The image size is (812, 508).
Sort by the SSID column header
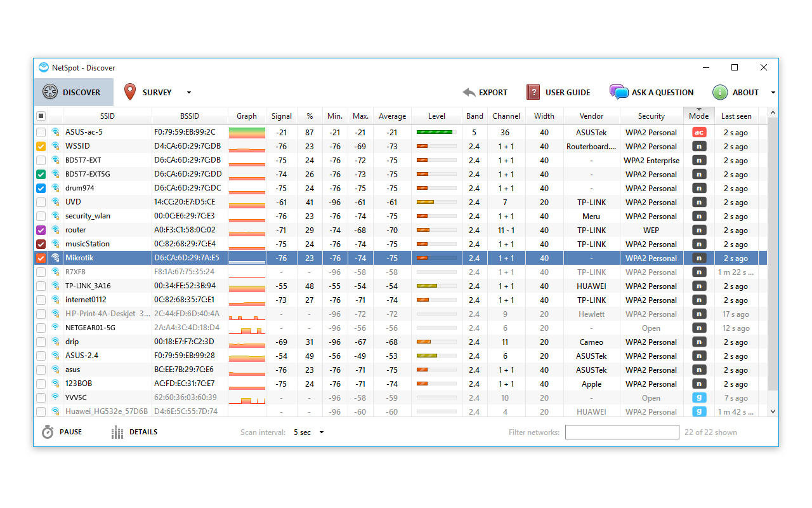107,116
